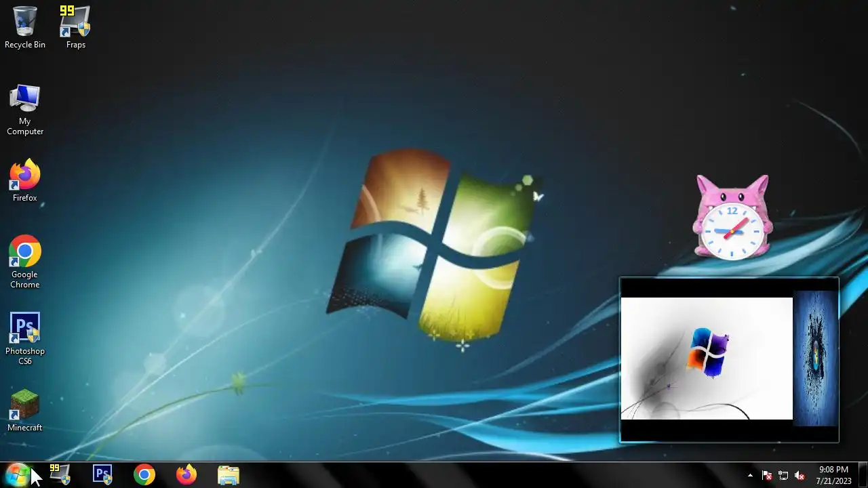Open the Windows Start menu orb

[x=18, y=474]
